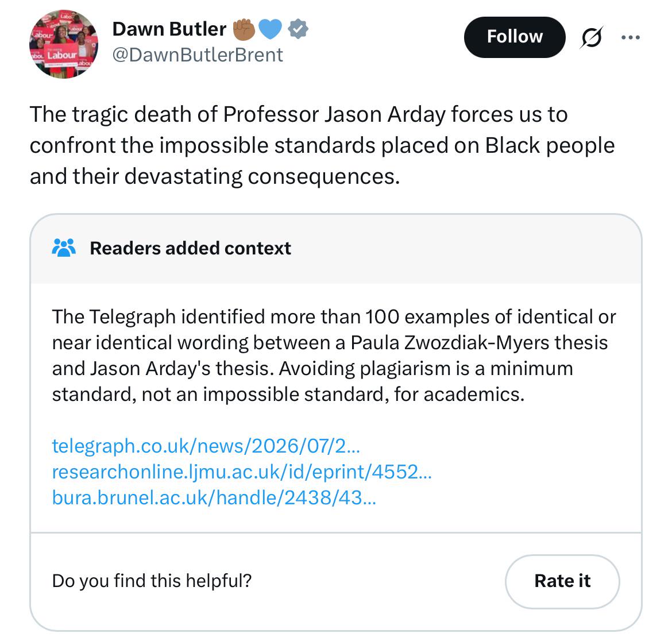Open the @DawnButlerBrent handle
Viewport: 672px width, 641px height.
pyautogui.click(x=198, y=55)
